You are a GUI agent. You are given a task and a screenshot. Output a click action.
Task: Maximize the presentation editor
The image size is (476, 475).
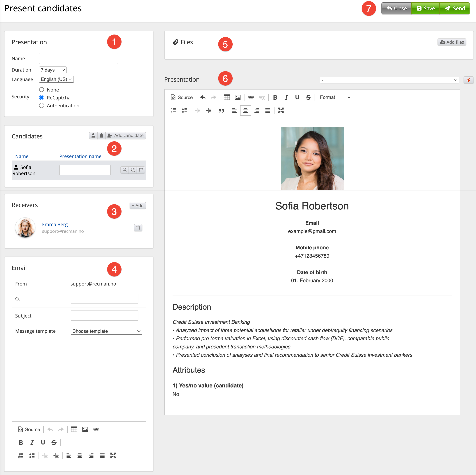click(x=281, y=111)
